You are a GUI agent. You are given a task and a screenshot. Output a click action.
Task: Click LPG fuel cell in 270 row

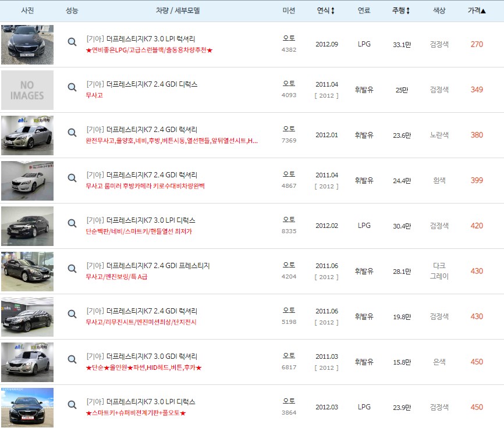[x=364, y=44]
